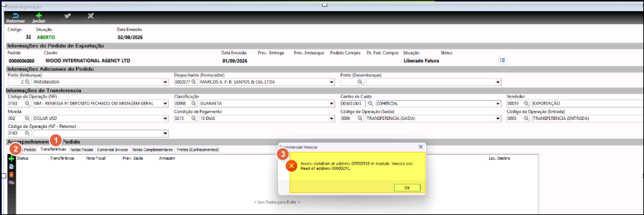
Task: Expand the DOLAR USD currency dropdown
Action: (x=165, y=119)
